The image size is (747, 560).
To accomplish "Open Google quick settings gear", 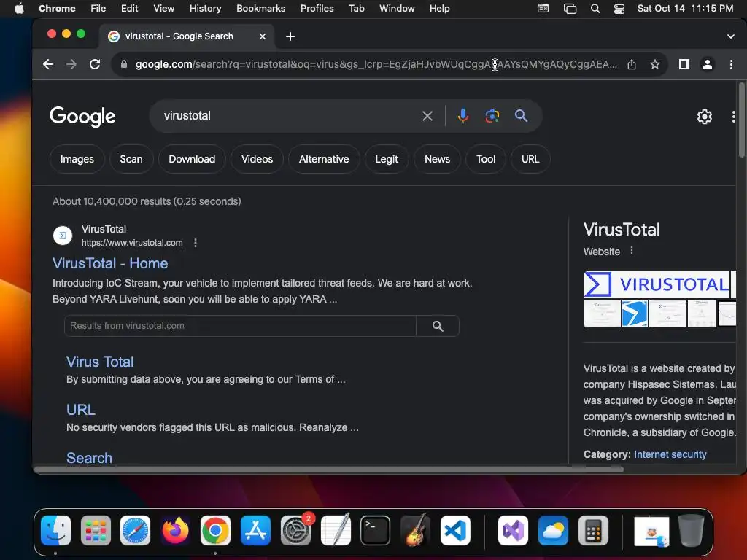I will tap(705, 117).
